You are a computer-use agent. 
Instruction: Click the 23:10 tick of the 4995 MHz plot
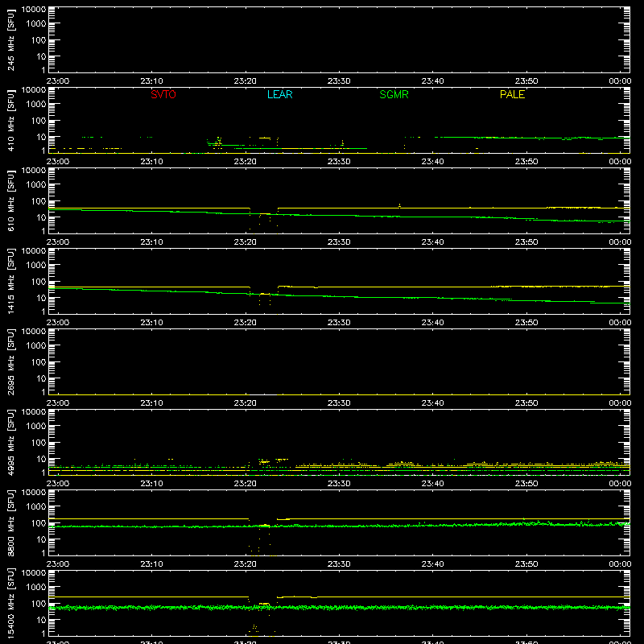tap(151, 484)
